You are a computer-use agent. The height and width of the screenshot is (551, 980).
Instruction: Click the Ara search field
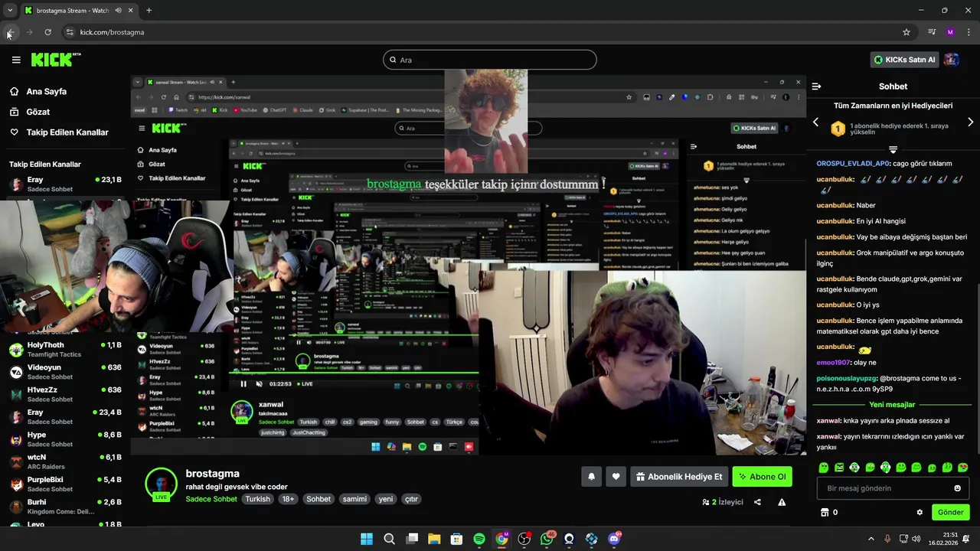(490, 60)
